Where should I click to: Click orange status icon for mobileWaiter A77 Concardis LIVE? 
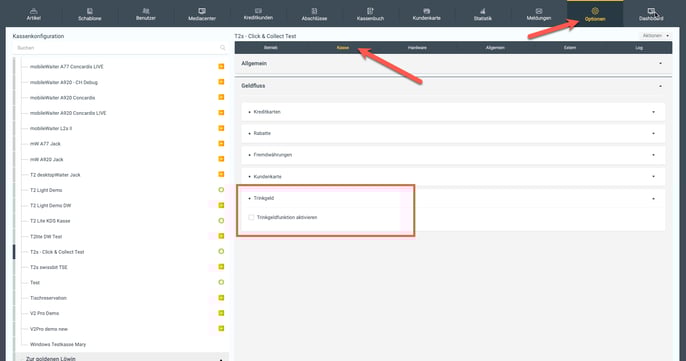(x=221, y=67)
